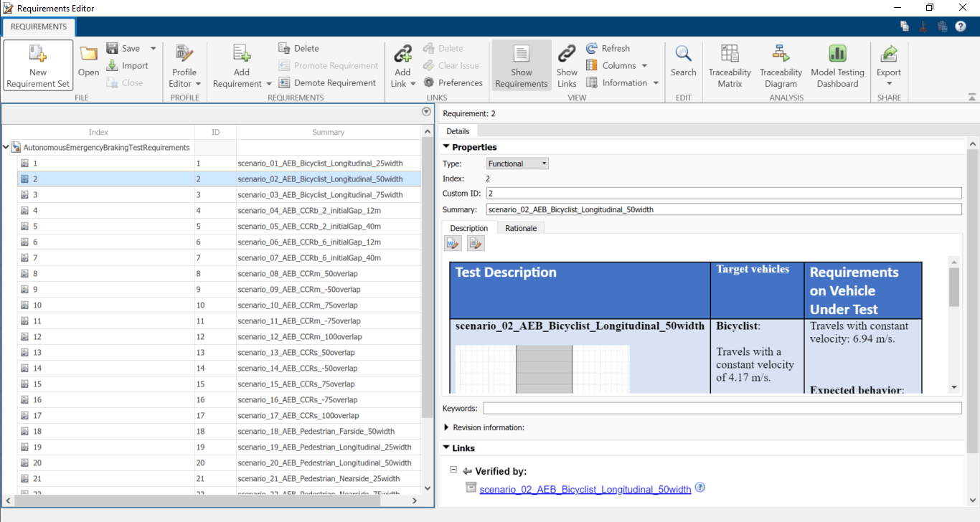
Task: Click into the Keywords input field
Action: (x=722, y=408)
